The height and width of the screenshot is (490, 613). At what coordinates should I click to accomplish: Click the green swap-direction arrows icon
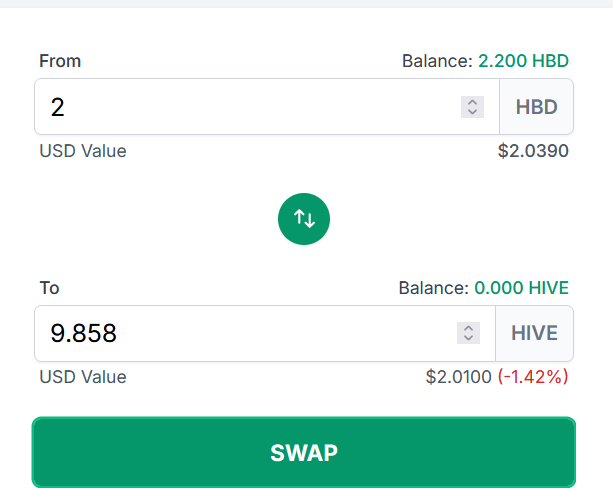(x=304, y=219)
